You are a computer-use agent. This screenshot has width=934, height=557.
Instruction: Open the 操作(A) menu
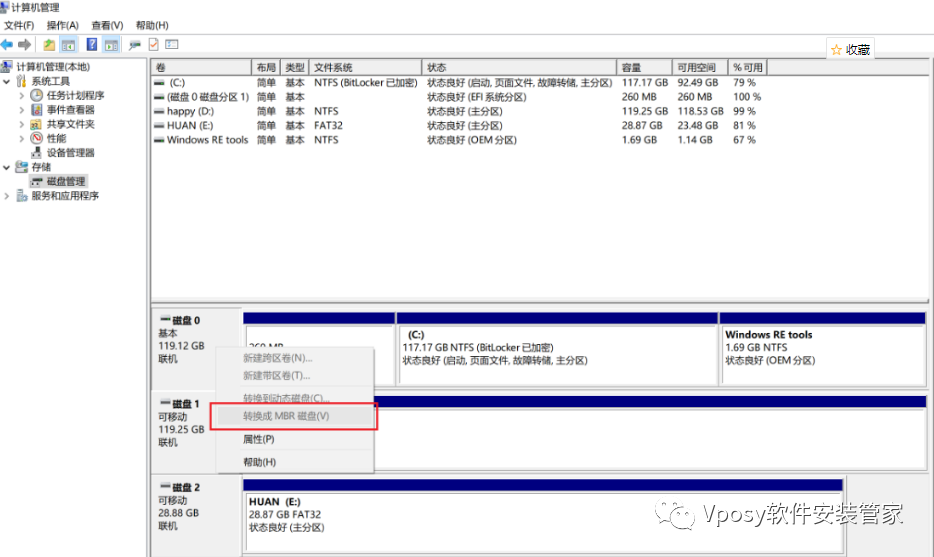63,25
